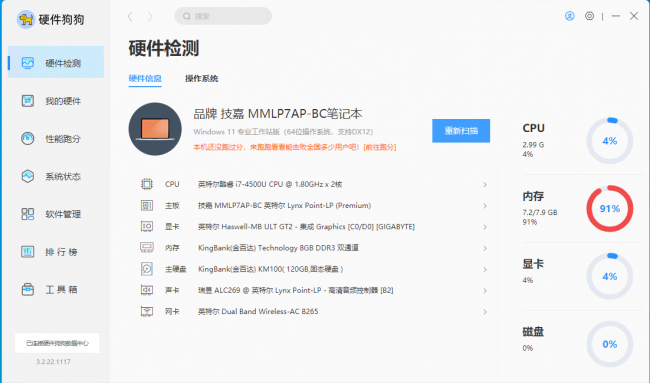Expand the 内存 KingBank 8GB row chevron

[485, 248]
